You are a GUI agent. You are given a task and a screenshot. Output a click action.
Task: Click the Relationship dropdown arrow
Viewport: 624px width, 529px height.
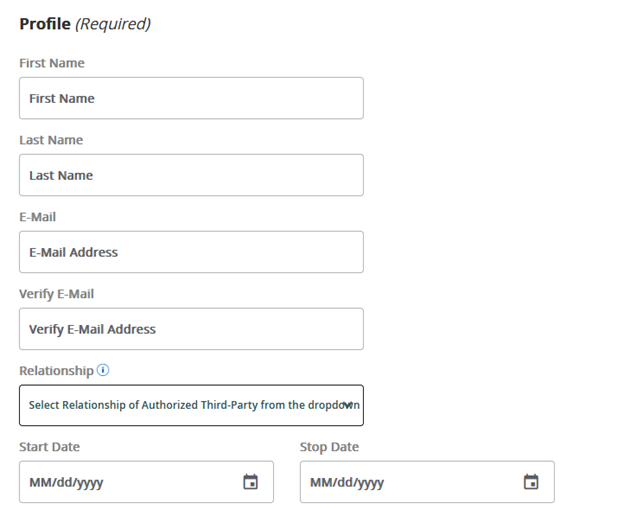347,405
